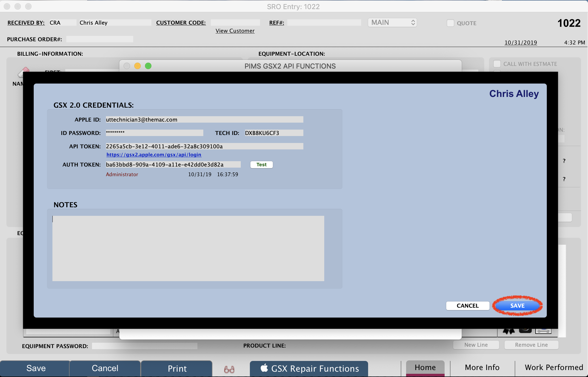Open GSX Repair Functions with Apple logo
Screen dimensions: 588x377
(x=309, y=368)
